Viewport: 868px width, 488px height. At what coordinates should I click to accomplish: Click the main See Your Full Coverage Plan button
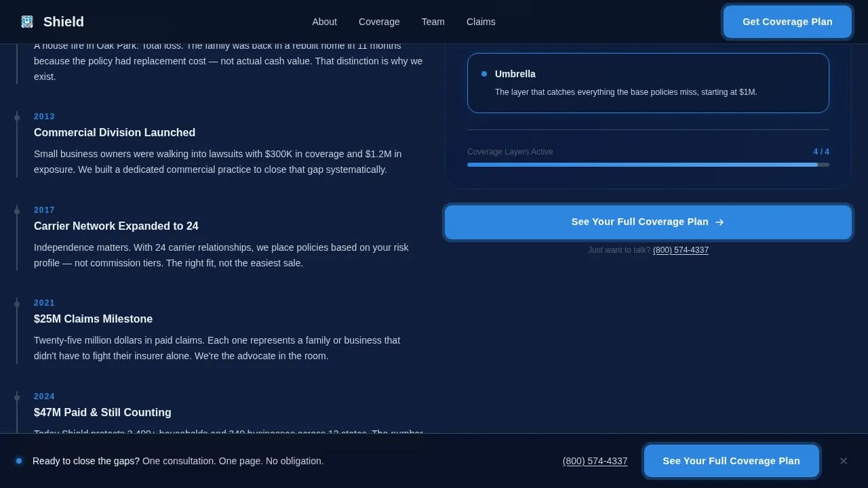point(648,222)
